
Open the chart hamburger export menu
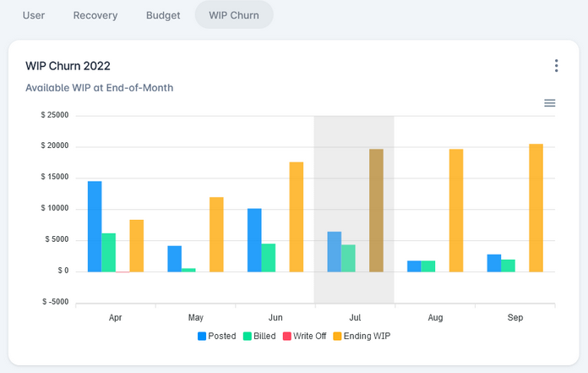point(550,103)
